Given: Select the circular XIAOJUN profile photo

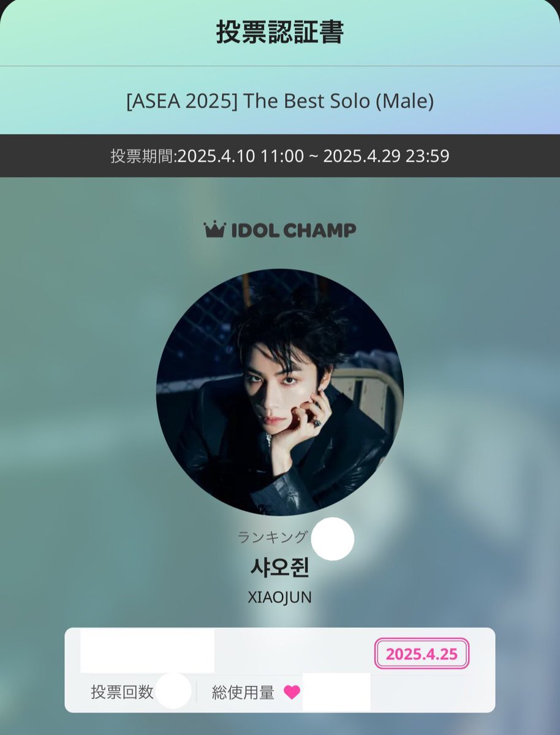Looking at the screenshot, I should click(280, 393).
